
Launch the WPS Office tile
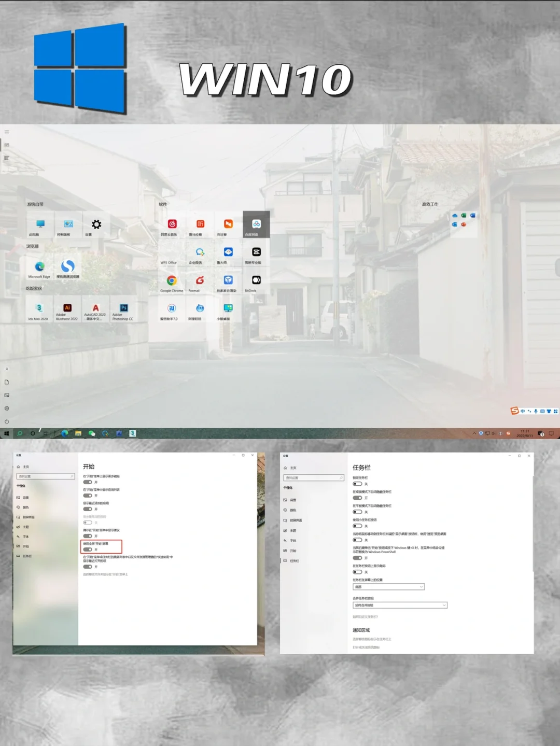172,253
